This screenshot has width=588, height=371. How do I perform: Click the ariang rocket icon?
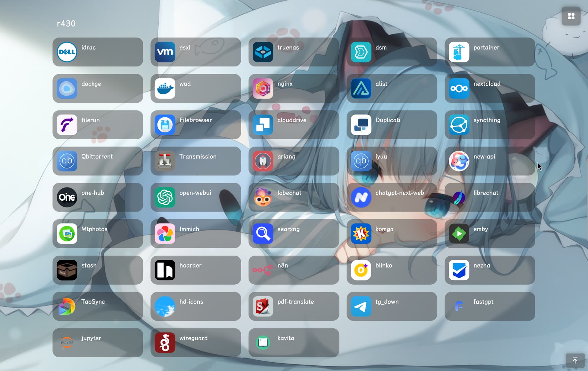[x=263, y=161]
